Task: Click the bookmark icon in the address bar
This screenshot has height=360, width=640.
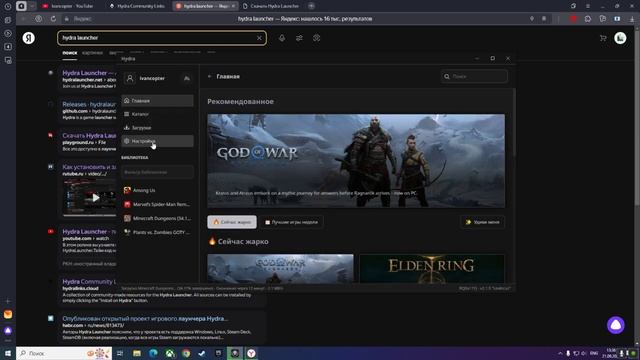Action: tap(544, 19)
